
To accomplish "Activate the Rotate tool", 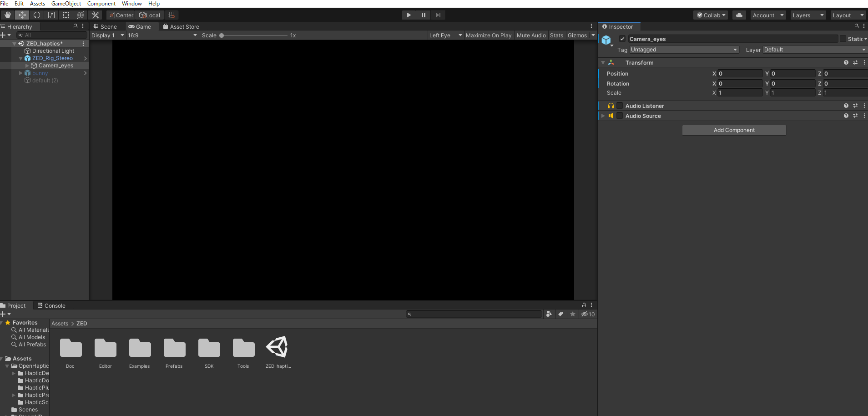I will point(37,15).
